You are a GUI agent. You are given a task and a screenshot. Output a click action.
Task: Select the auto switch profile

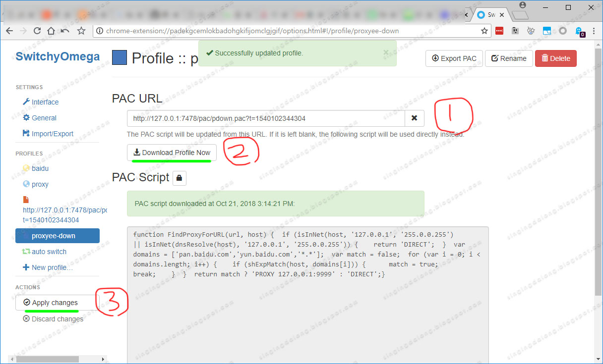(x=44, y=252)
